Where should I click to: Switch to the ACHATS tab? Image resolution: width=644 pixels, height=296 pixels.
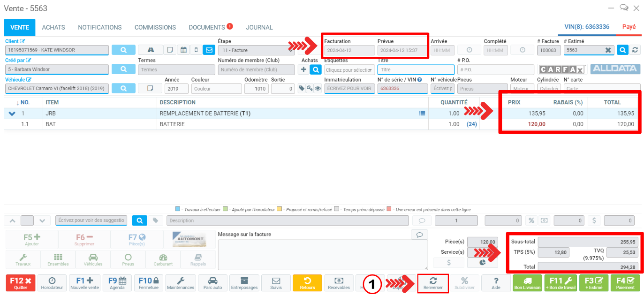[x=53, y=27]
